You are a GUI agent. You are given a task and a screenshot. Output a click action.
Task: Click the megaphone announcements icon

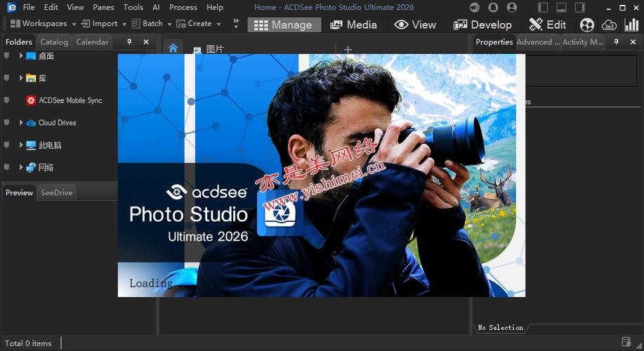(x=475, y=8)
